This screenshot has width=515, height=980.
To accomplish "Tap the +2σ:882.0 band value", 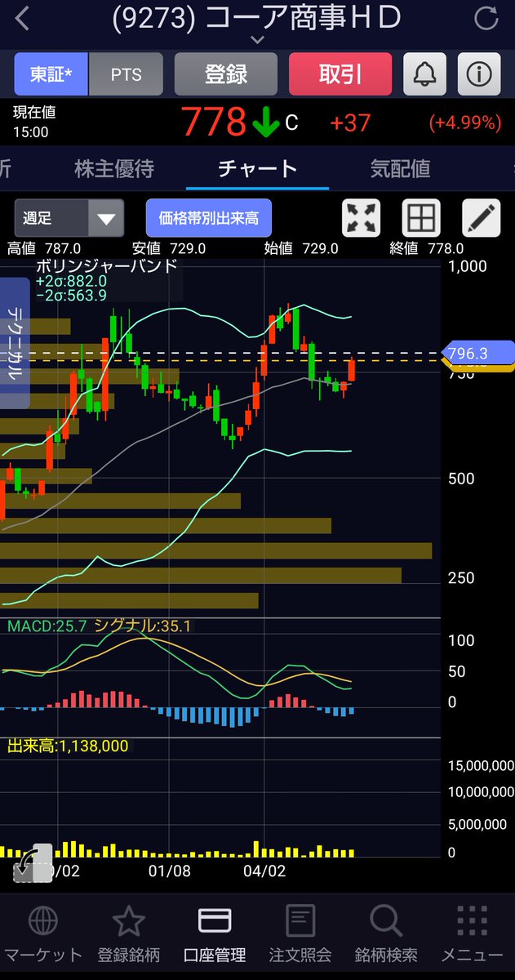I will pyautogui.click(x=71, y=282).
